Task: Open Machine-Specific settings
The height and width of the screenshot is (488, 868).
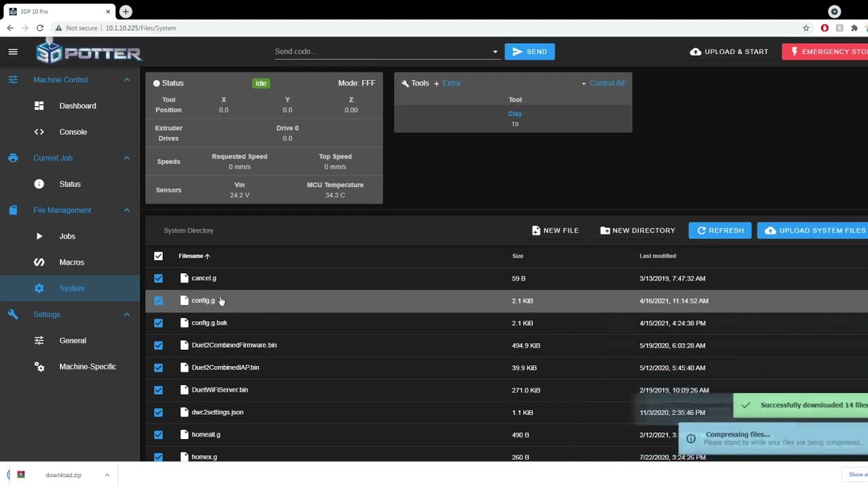Action: pos(70,367)
